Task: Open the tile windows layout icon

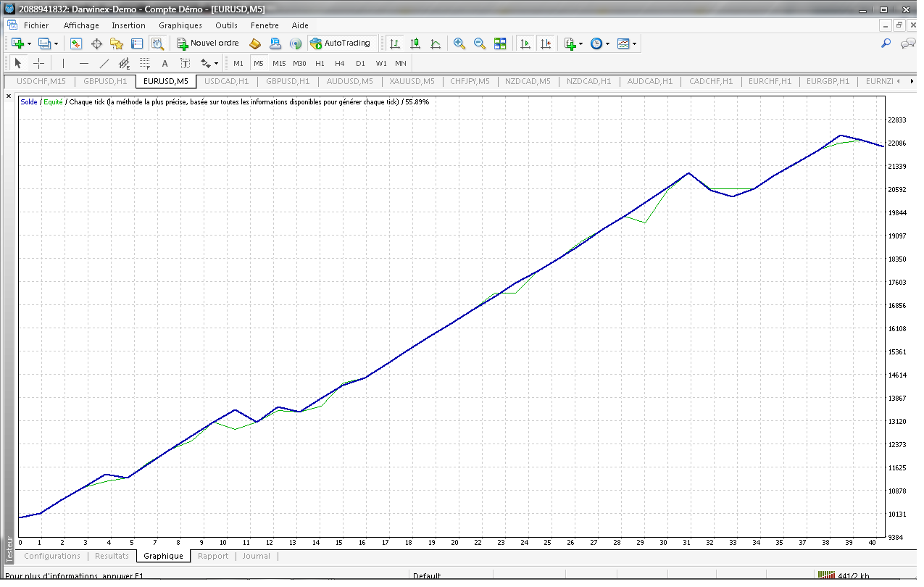Action: 500,43
